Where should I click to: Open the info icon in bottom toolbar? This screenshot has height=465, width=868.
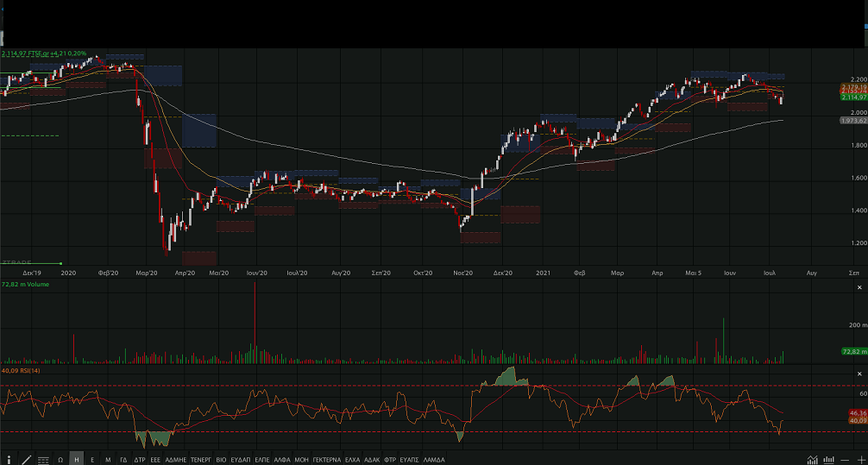9,460
